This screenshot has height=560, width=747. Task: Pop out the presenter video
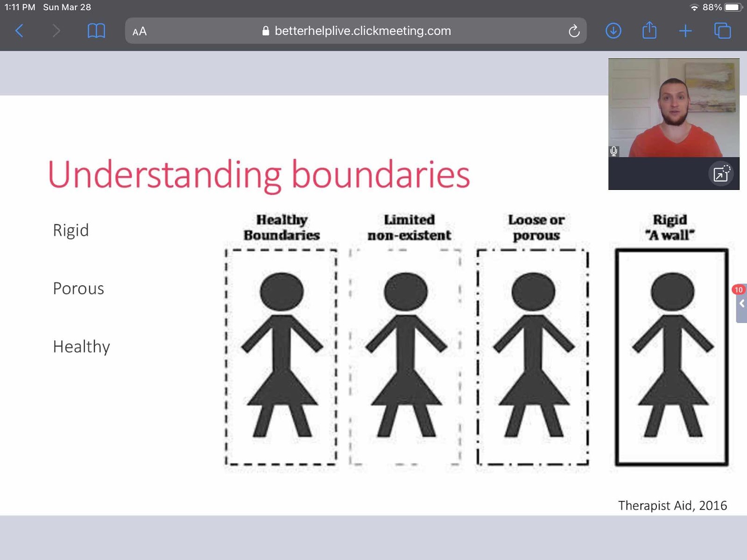721,174
